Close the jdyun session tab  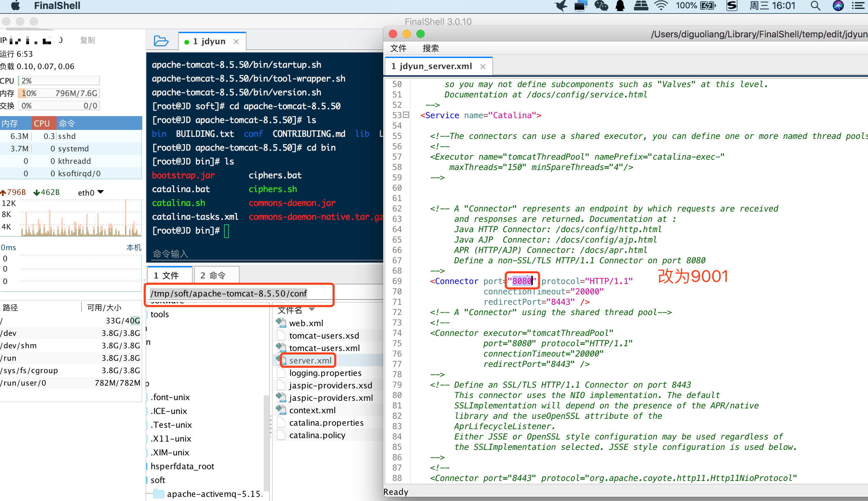click(237, 41)
